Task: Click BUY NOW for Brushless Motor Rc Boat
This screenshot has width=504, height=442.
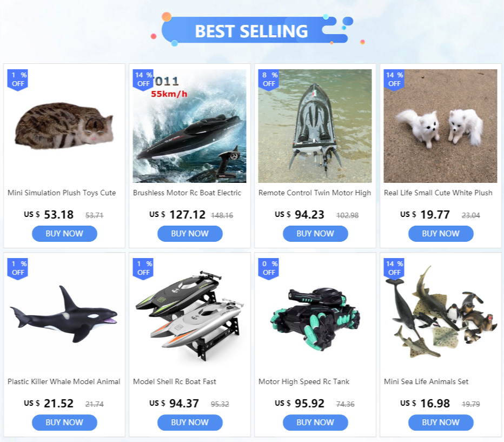Action: coord(190,234)
